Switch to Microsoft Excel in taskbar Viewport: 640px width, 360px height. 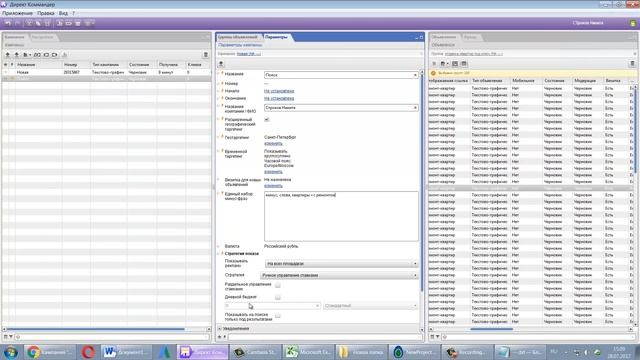coord(309,352)
